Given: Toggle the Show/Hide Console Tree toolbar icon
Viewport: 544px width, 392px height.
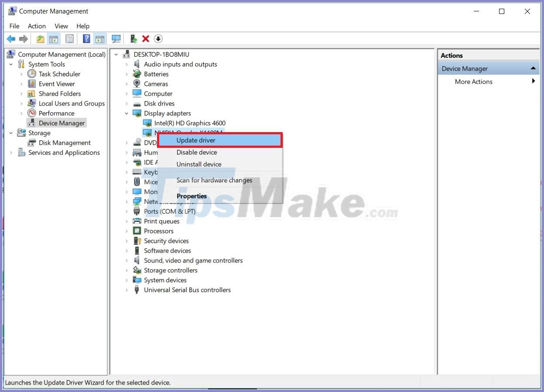Looking at the screenshot, I should (54, 38).
